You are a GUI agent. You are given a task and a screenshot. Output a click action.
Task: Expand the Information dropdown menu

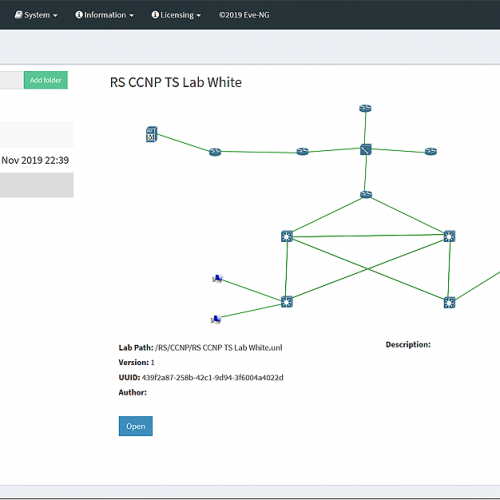coord(104,15)
